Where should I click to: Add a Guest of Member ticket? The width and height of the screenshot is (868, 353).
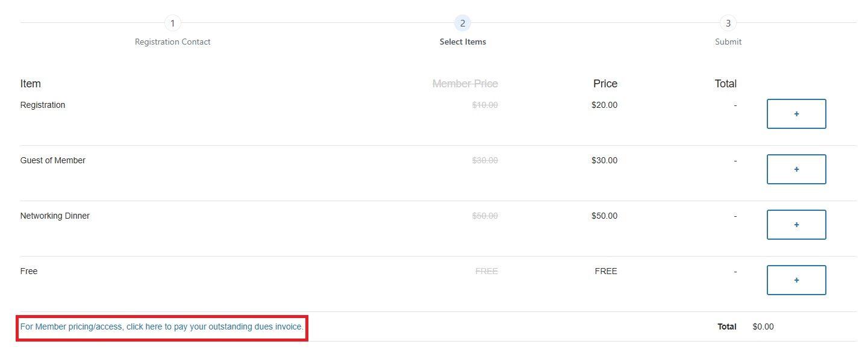(x=796, y=169)
